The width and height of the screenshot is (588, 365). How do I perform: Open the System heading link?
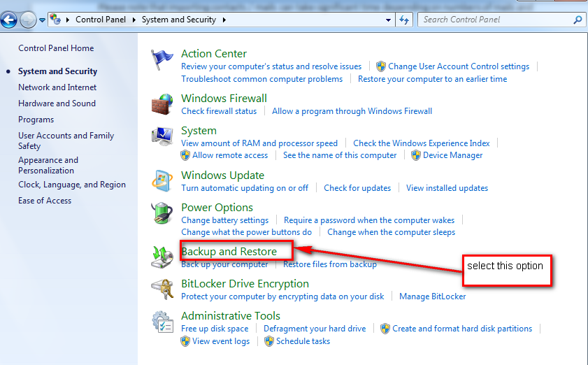tap(199, 131)
